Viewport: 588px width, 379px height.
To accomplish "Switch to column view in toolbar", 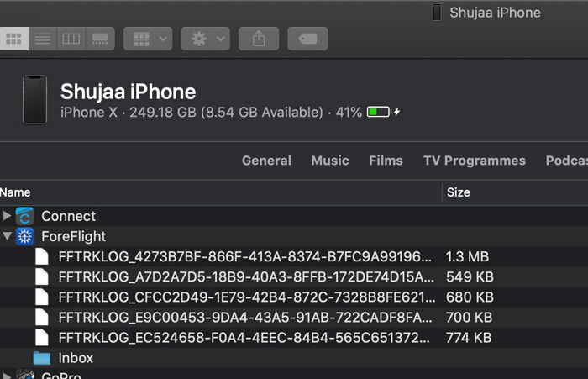I will pyautogui.click(x=71, y=39).
